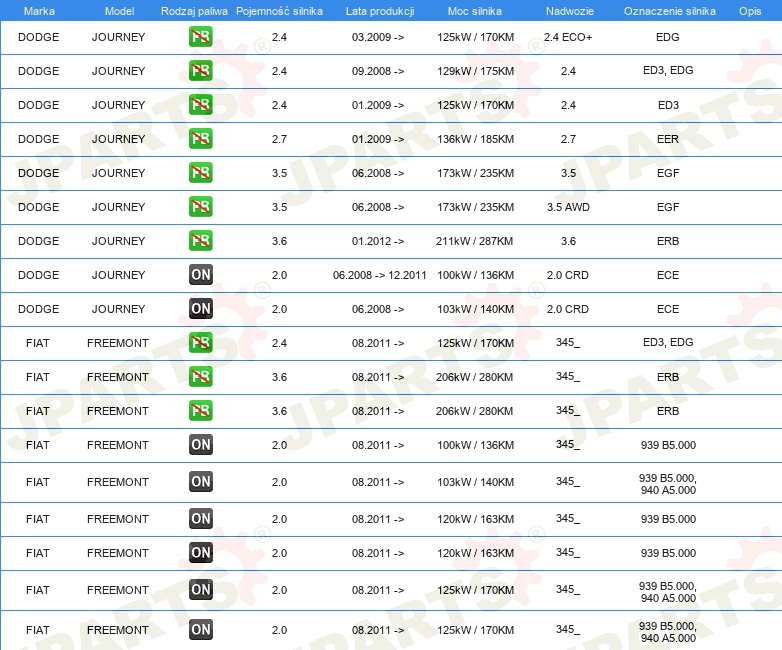The width and height of the screenshot is (782, 650).
Task: Select Dodge '103kW / 140KM' power cell
Action: coord(475,309)
